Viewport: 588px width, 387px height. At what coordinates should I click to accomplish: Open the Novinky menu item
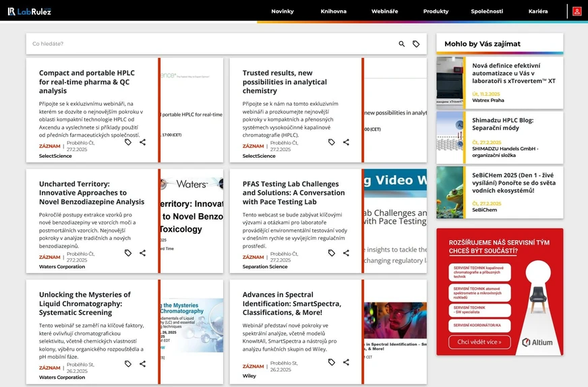pyautogui.click(x=283, y=11)
